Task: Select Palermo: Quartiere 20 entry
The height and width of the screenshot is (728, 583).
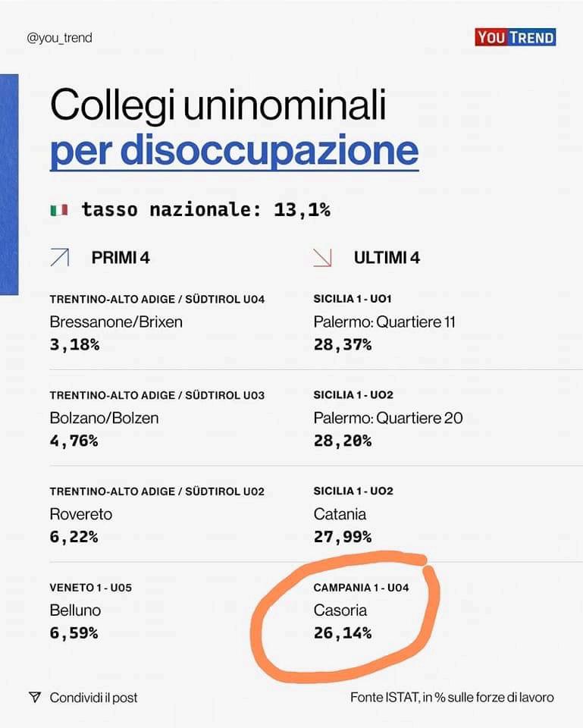Action: point(388,418)
